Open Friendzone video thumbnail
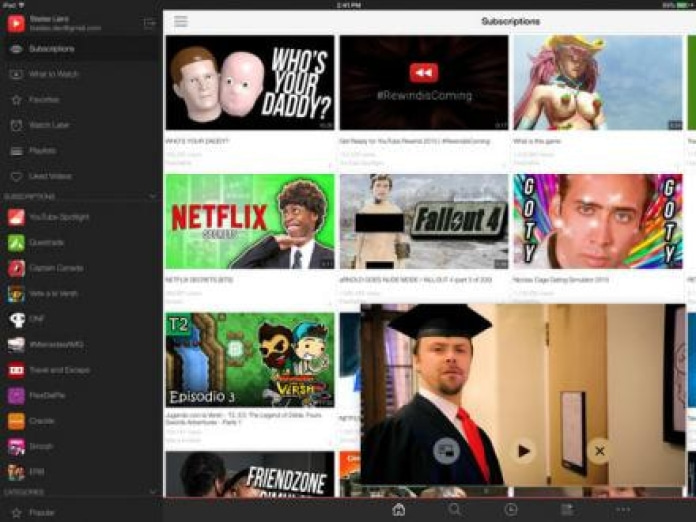696x522 pixels. click(x=250, y=474)
